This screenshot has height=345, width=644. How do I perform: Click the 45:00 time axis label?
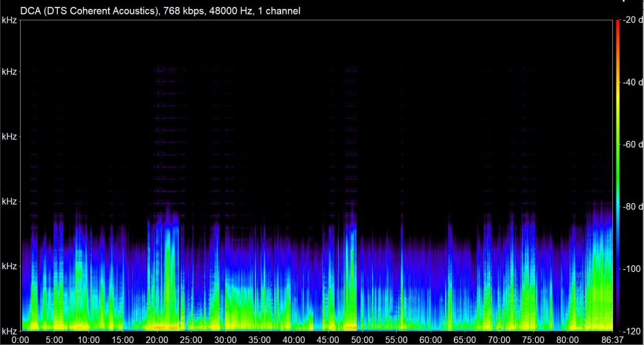(328, 340)
